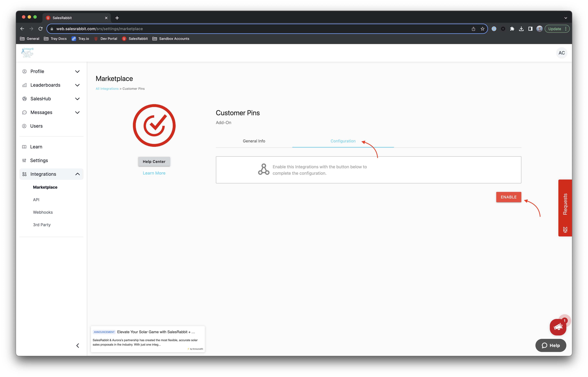Go back via All Integrations breadcrumb
This screenshot has height=377, width=588.
click(x=107, y=89)
